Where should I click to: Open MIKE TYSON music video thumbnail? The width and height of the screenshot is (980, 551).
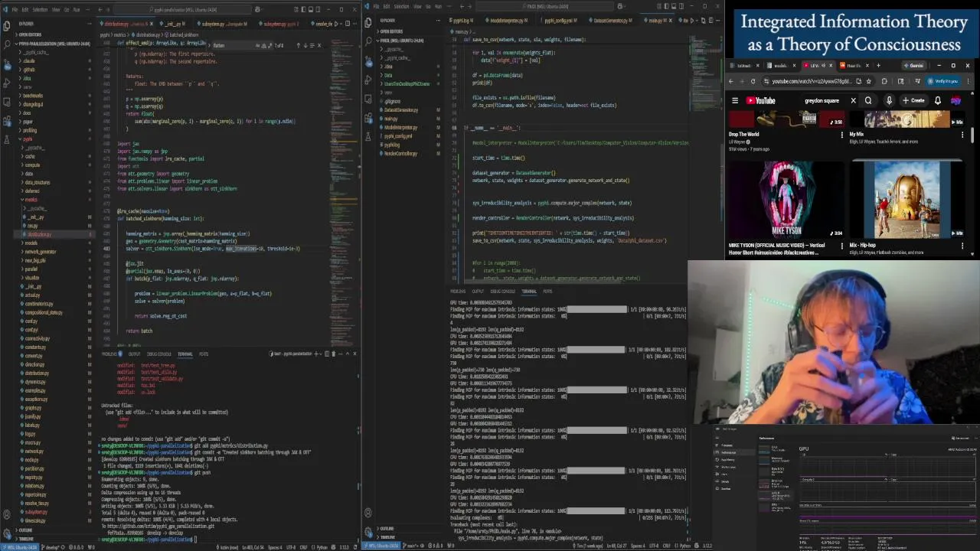pyautogui.click(x=785, y=201)
